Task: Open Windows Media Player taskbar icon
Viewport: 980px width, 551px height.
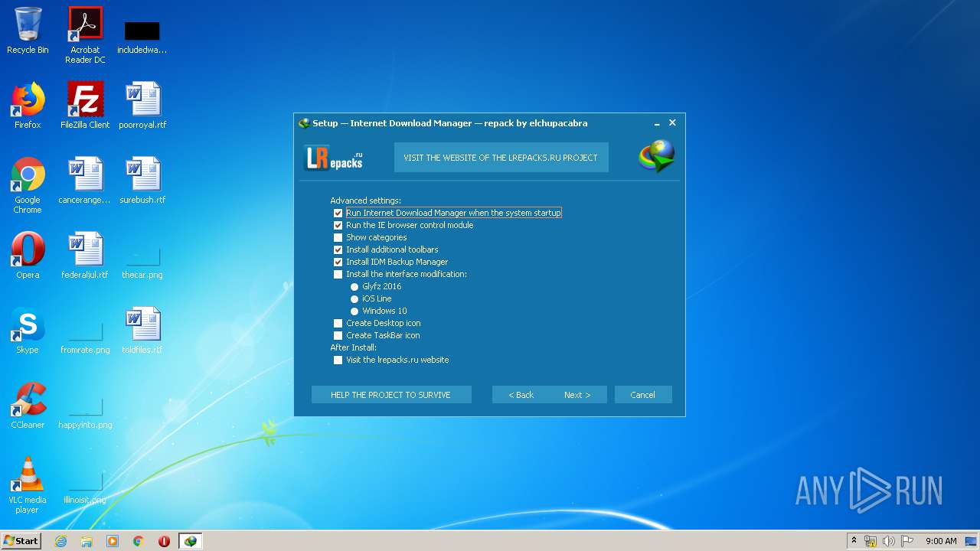Action: (113, 541)
